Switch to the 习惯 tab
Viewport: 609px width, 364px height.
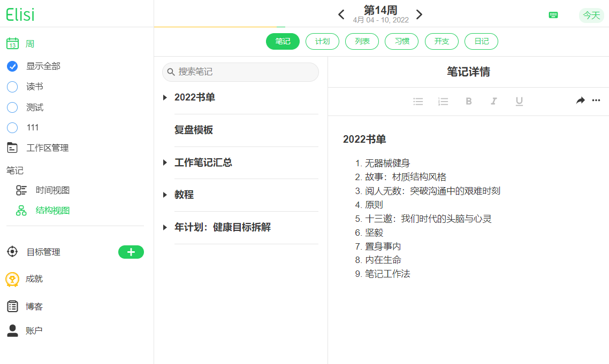(401, 41)
